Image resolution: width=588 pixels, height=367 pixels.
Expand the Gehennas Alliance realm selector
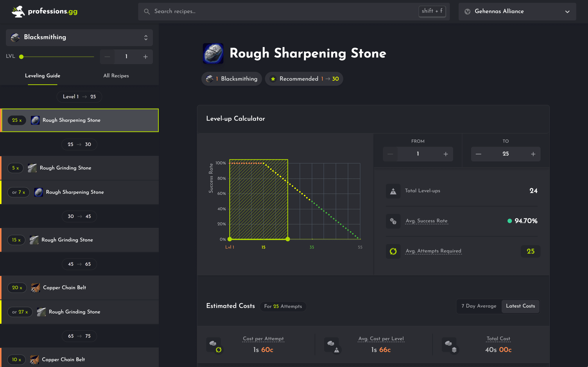tap(517, 11)
